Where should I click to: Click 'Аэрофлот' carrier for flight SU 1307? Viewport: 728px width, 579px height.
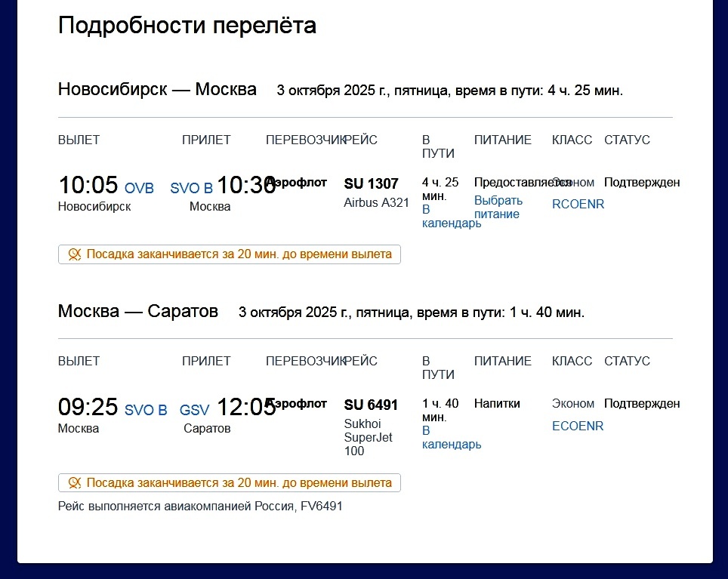pyautogui.click(x=297, y=183)
